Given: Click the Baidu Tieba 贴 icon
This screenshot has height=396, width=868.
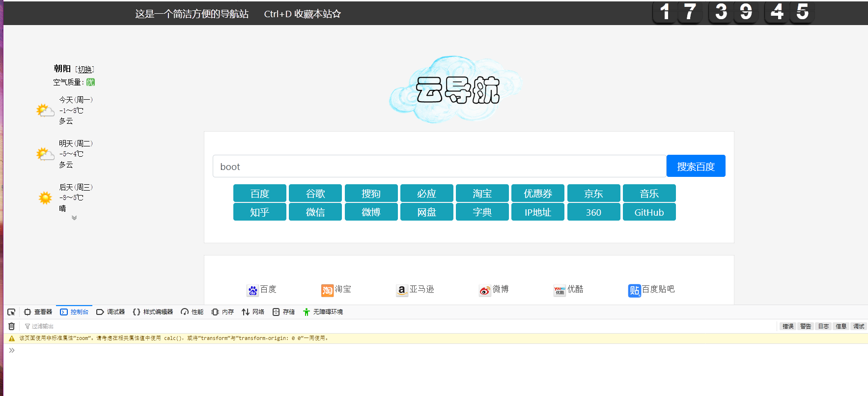Looking at the screenshot, I should pyautogui.click(x=634, y=290).
